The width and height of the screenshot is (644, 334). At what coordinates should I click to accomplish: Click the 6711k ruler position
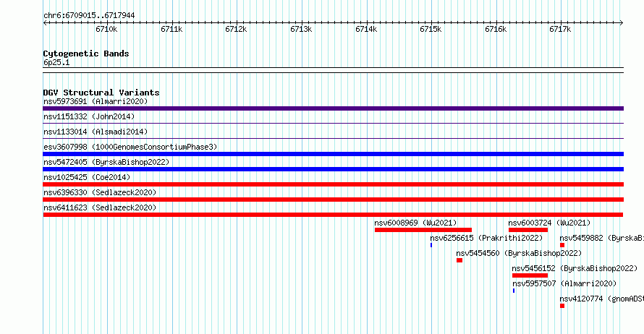(171, 29)
